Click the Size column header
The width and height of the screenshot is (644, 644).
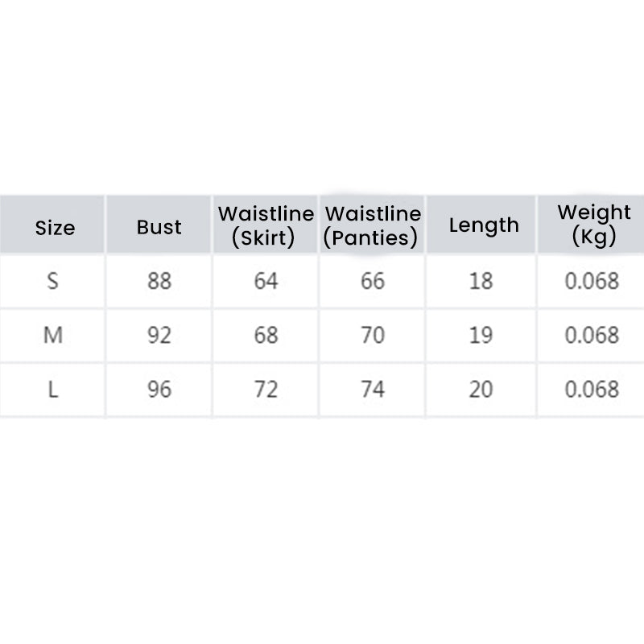point(55,228)
